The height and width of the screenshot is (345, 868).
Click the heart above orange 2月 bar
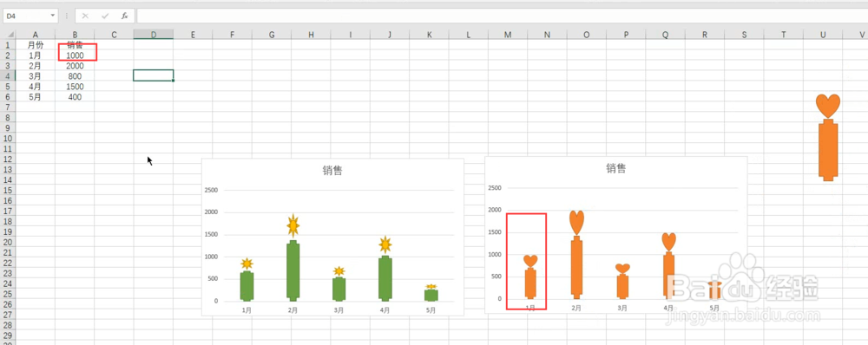click(576, 222)
